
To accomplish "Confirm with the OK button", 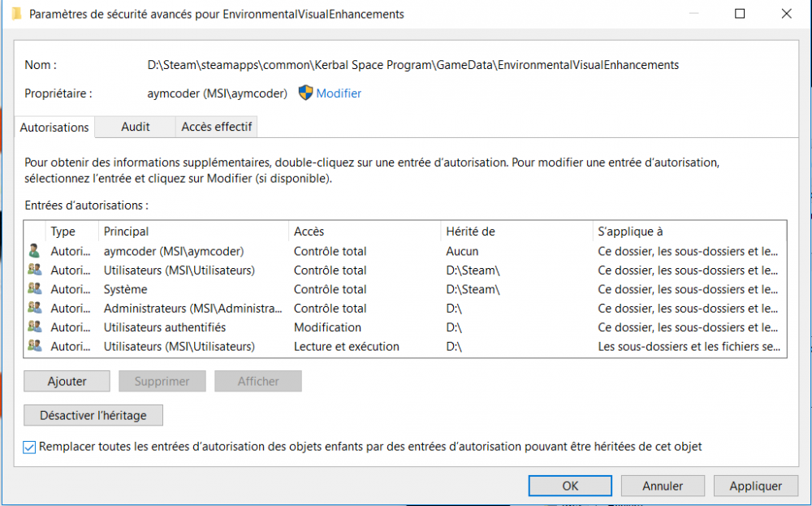I will (570, 486).
